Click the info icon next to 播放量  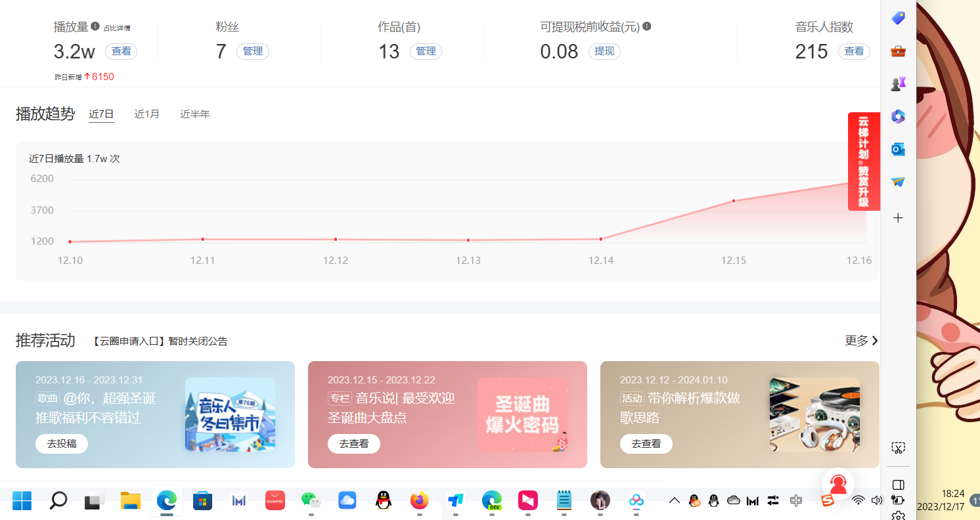[95, 26]
